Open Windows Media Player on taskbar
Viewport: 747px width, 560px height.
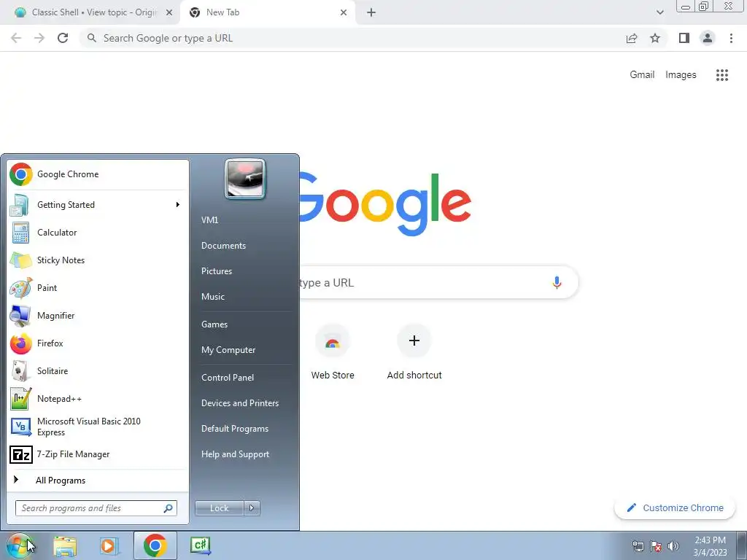pyautogui.click(x=109, y=545)
